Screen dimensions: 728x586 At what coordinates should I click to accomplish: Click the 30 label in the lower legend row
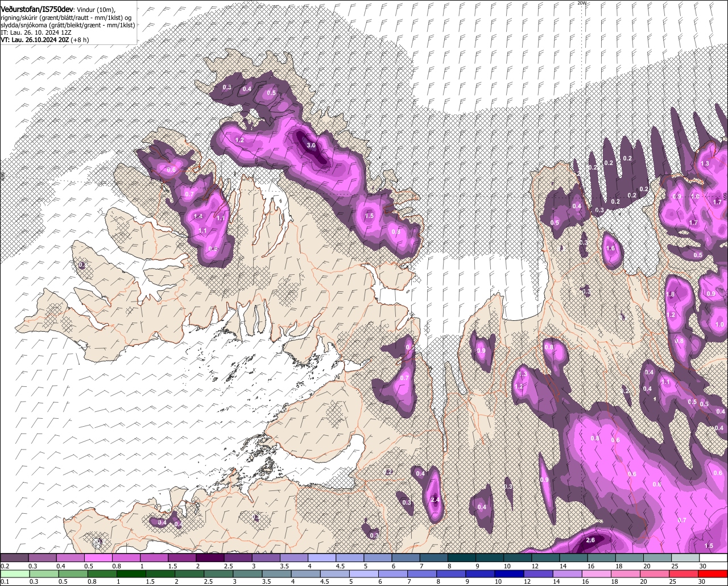coord(701,581)
